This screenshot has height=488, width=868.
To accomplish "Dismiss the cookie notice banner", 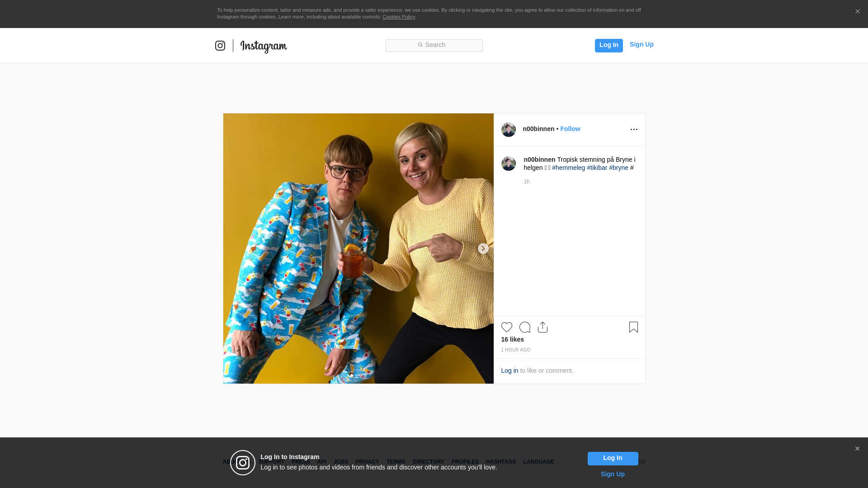I will pos(857,12).
